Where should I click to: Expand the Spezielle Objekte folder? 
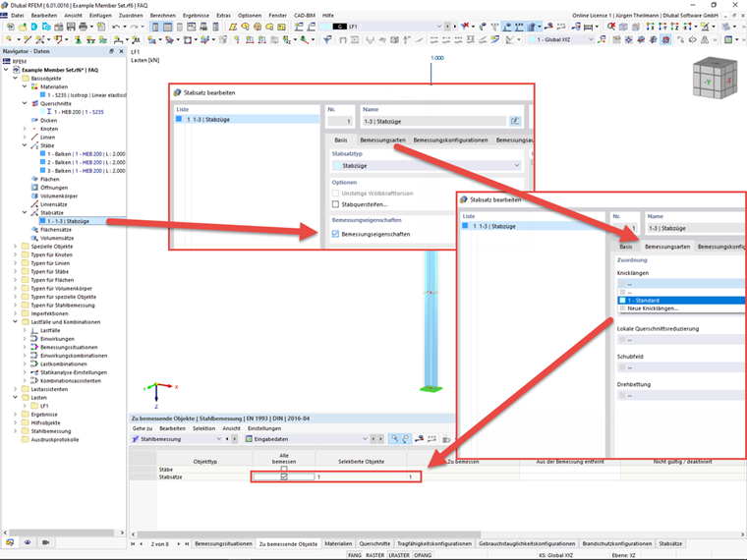point(16,247)
